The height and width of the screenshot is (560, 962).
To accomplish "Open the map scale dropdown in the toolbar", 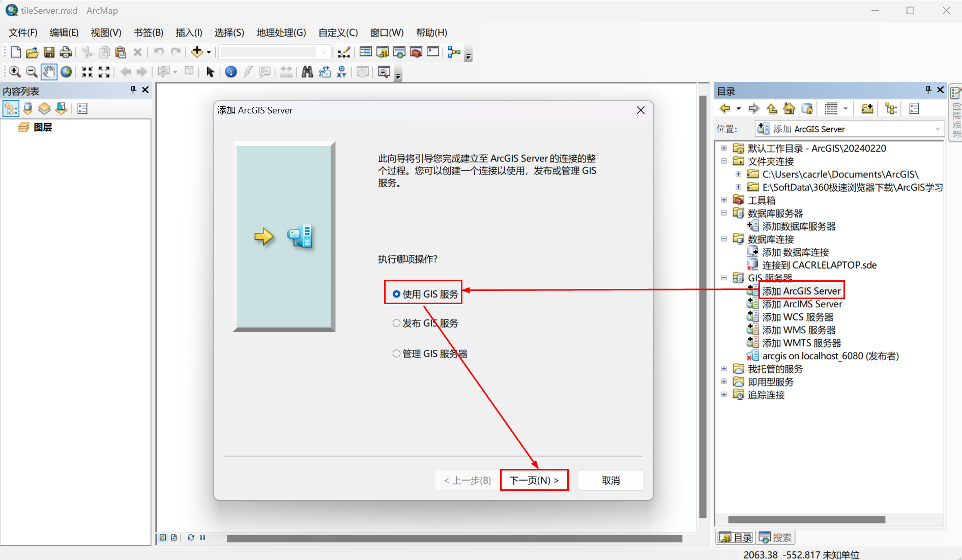I will click(x=324, y=52).
